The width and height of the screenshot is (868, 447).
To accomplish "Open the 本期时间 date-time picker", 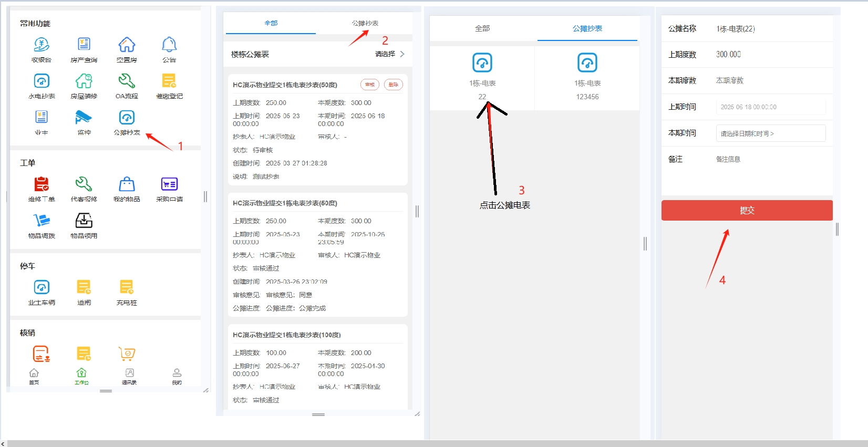I will [x=770, y=133].
